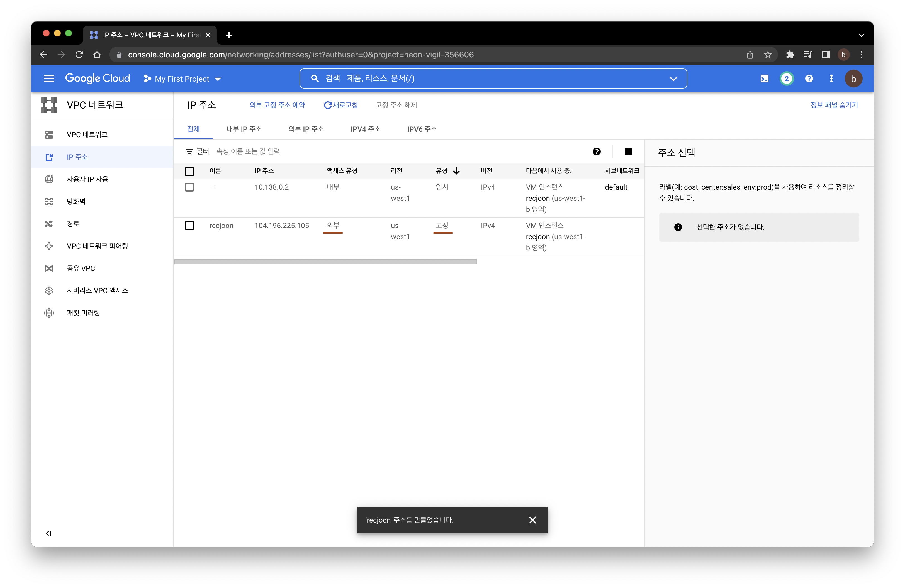Dismiss the 'recjoon' address created notification
The image size is (905, 588).
coord(532,520)
